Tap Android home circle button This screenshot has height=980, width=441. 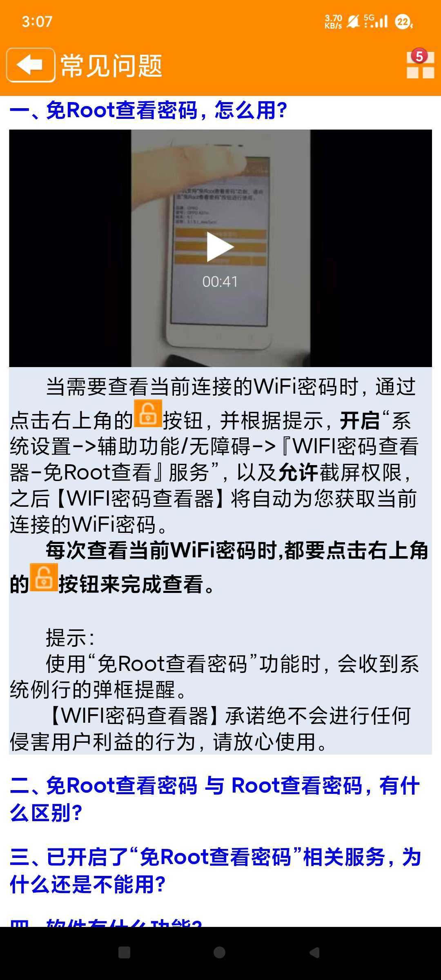[x=219, y=953]
